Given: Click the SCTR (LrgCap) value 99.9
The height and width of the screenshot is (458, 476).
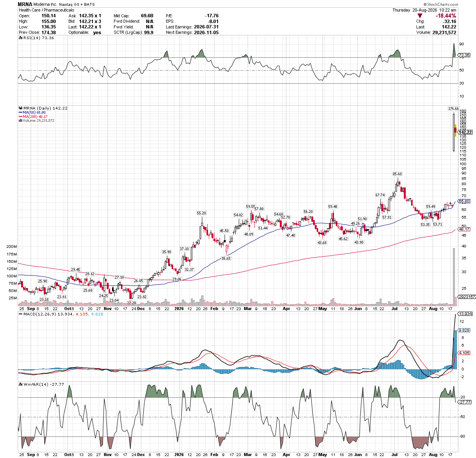Looking at the screenshot, I should coord(149,33).
